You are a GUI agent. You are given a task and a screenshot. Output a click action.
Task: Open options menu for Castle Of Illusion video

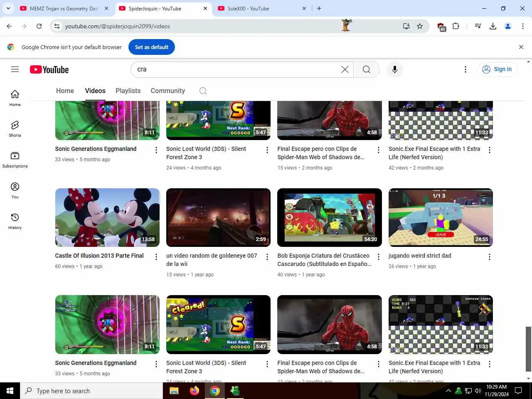156,257
